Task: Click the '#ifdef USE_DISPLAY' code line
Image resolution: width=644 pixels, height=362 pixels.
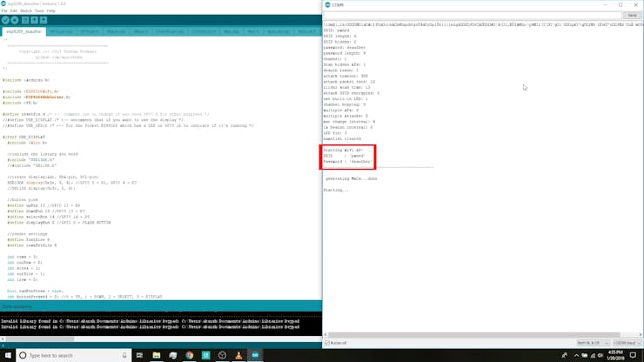Action: click(23, 137)
